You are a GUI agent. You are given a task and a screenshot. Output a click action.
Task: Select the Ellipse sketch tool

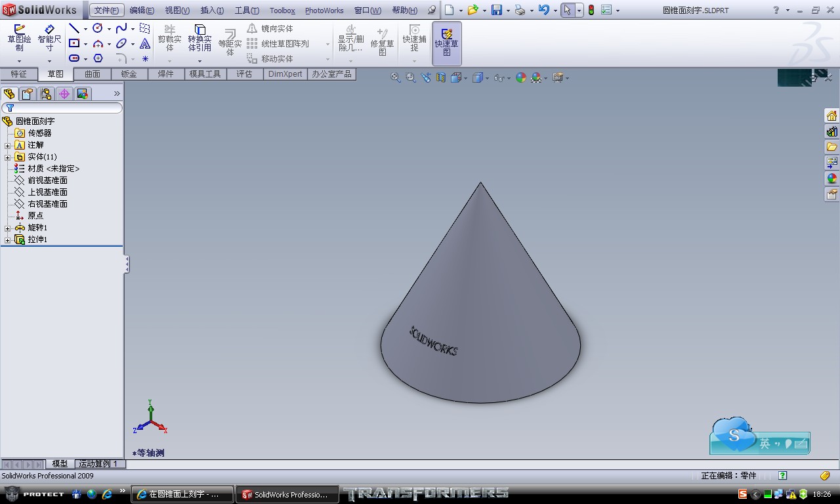coord(121,43)
